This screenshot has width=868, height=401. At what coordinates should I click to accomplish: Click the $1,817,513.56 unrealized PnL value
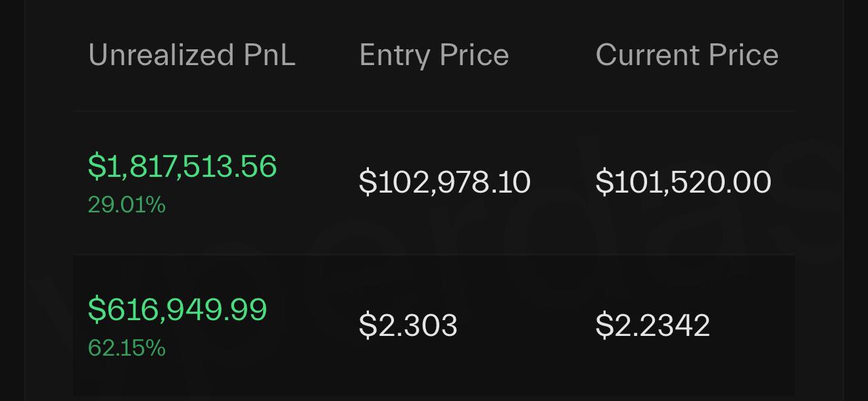click(182, 166)
